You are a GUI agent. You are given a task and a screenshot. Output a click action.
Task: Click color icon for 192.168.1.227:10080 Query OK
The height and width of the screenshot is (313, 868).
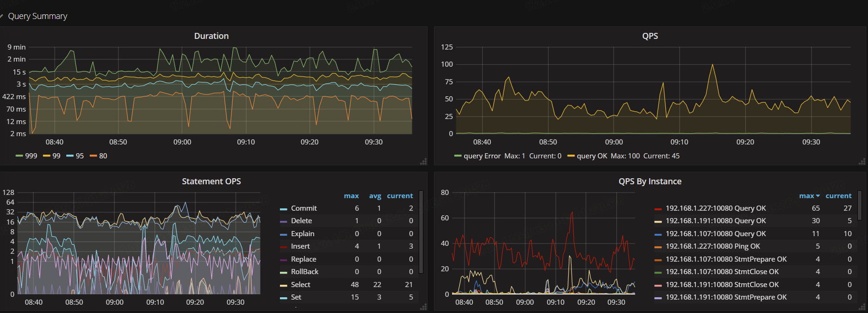658,209
